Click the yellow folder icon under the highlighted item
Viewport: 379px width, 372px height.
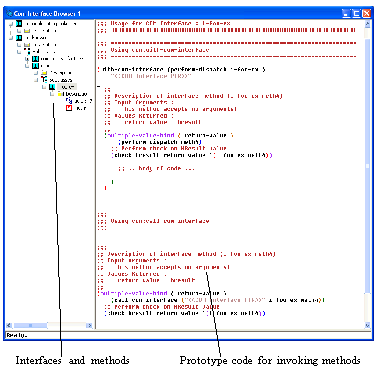click(x=60, y=94)
